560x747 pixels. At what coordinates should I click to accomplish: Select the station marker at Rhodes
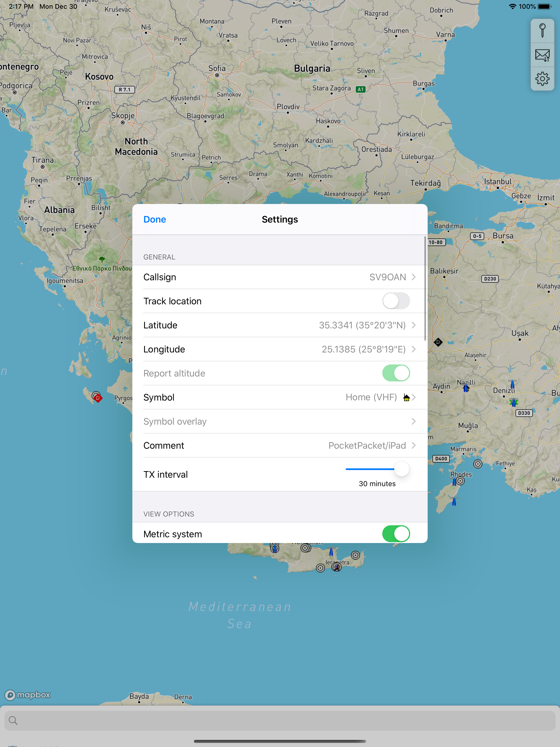point(460,481)
